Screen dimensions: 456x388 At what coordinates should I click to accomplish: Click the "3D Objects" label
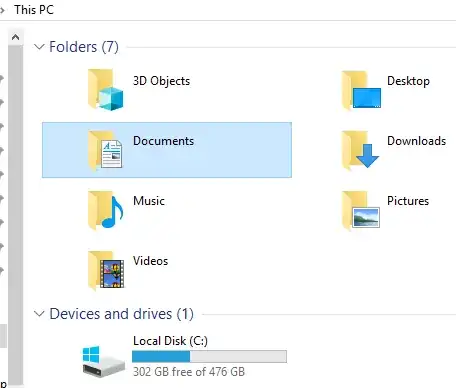coord(161,81)
